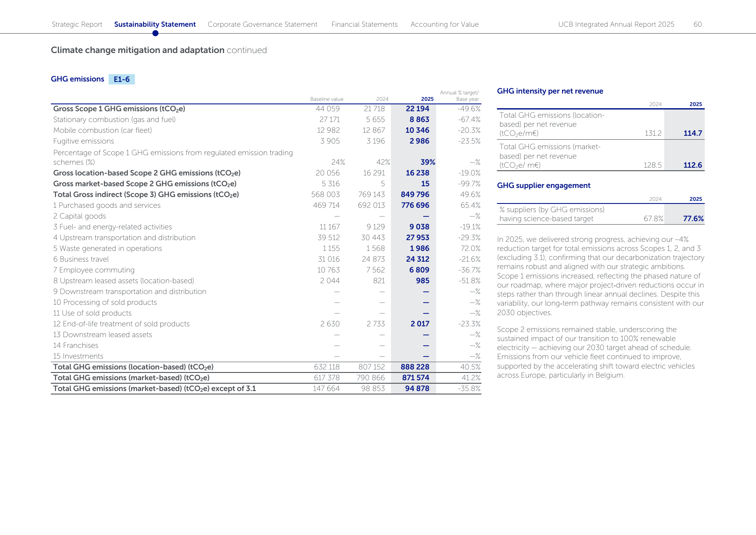
Task: Click market-based Scope 2 value 15
Action: (425, 184)
